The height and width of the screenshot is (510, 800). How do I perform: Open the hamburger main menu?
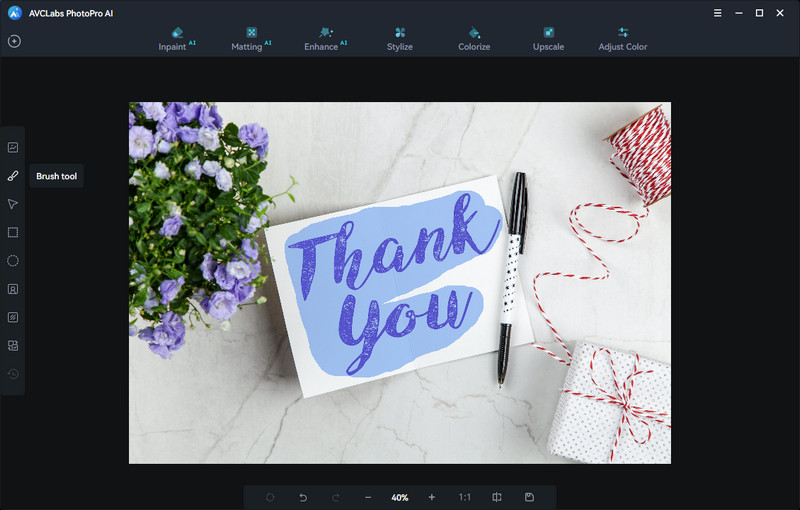click(x=717, y=13)
